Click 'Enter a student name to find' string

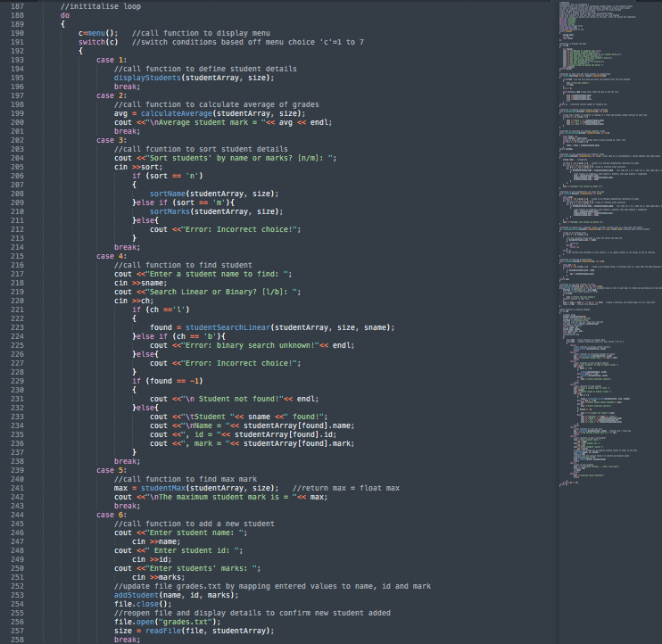coord(216,274)
